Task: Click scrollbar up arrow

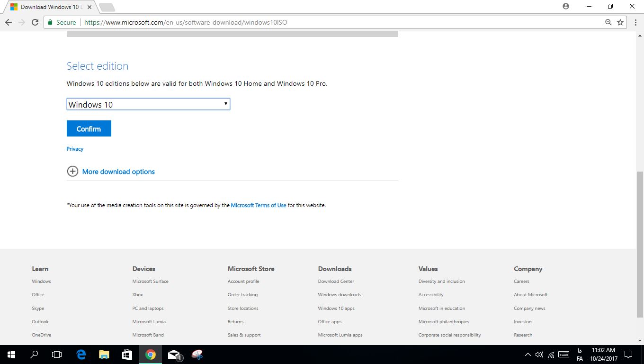Action: coord(640,36)
